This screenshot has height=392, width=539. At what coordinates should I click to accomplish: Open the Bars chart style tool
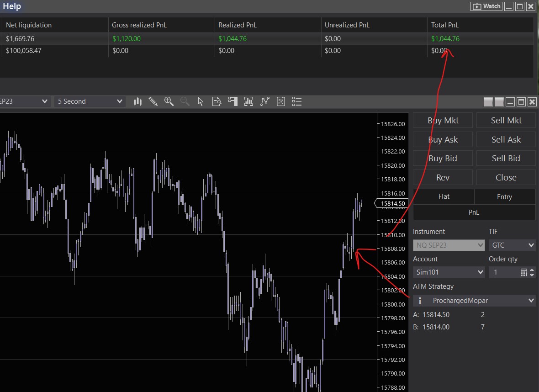coord(137,101)
